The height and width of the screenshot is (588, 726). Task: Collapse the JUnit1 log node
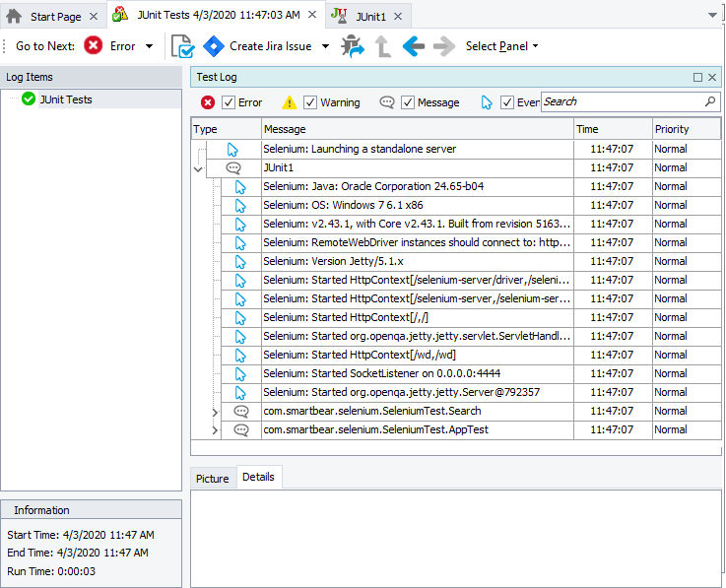coord(199,168)
